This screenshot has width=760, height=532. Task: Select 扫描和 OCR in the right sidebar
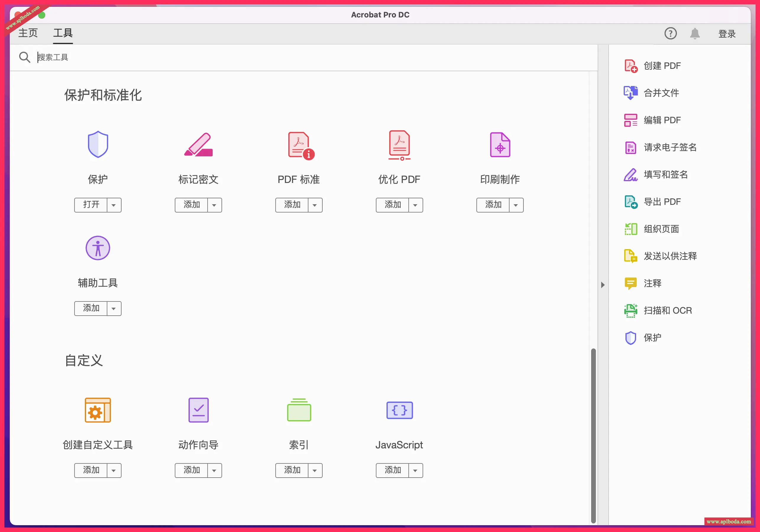click(x=667, y=310)
